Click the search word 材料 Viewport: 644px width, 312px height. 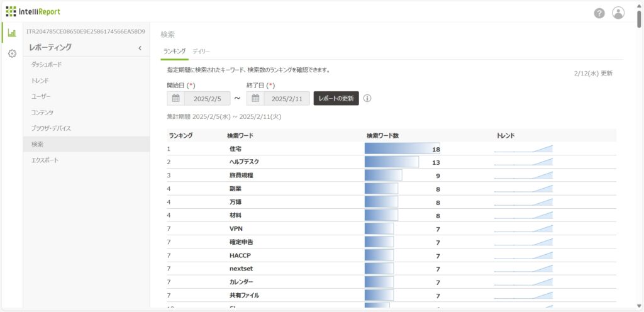click(x=236, y=216)
